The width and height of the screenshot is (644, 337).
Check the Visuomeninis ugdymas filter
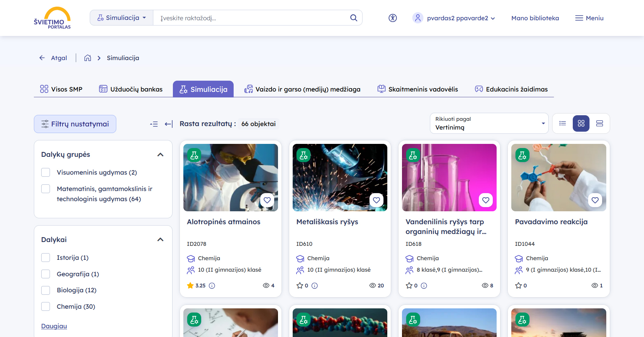(46, 173)
